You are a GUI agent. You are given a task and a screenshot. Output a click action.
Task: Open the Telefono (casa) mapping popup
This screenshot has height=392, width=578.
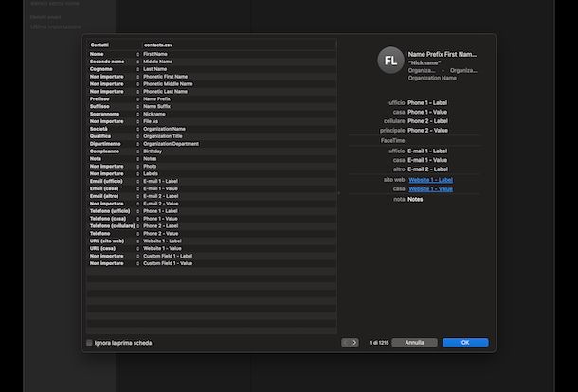coord(114,219)
